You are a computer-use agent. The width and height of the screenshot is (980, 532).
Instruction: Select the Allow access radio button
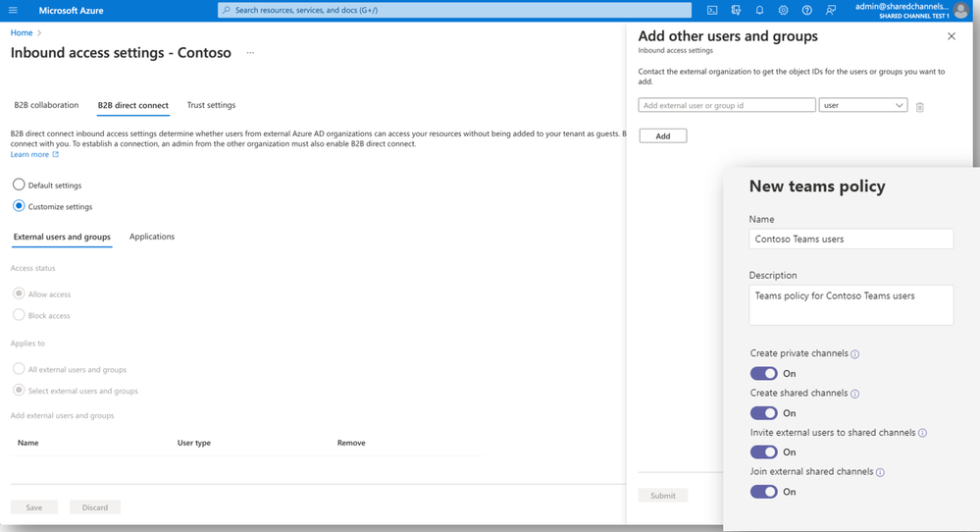19,293
